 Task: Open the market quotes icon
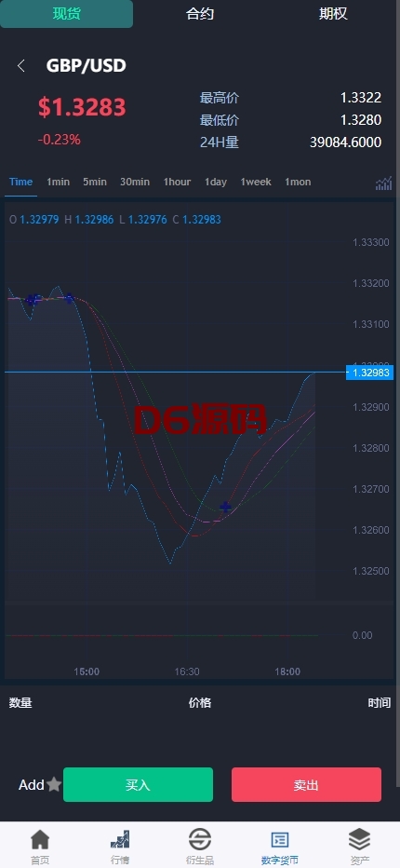(x=120, y=839)
